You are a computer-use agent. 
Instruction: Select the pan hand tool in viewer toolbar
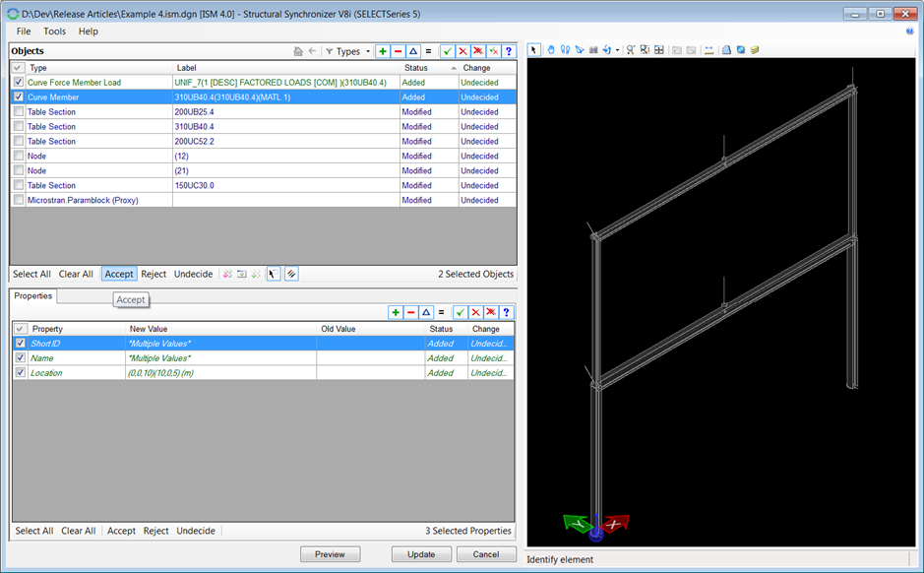point(551,50)
